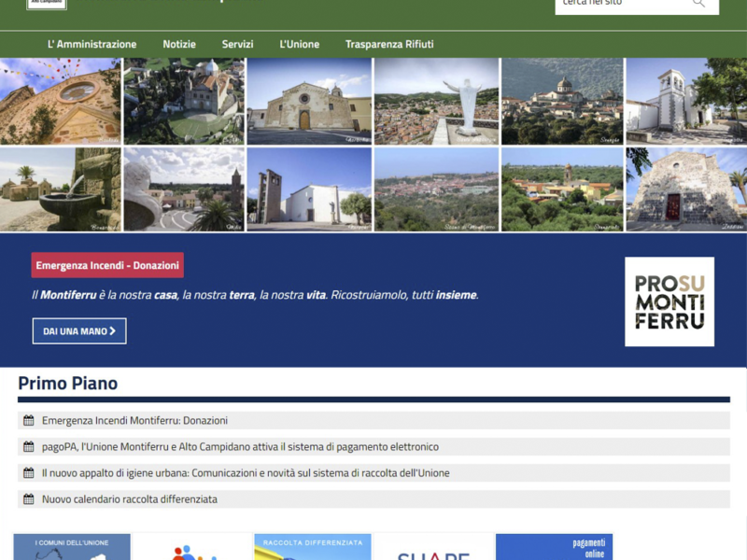Select photo of white church bell tower
The height and width of the screenshot is (560, 747).
click(x=686, y=101)
